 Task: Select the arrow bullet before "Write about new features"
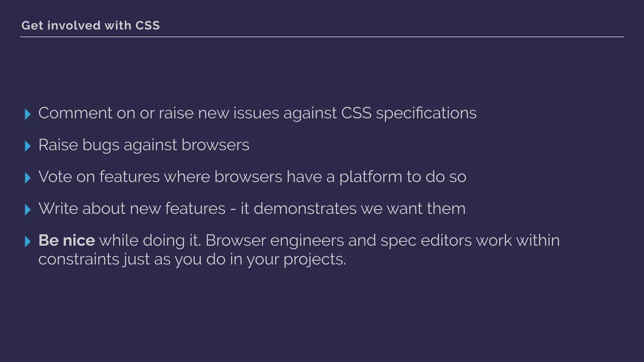(28, 210)
